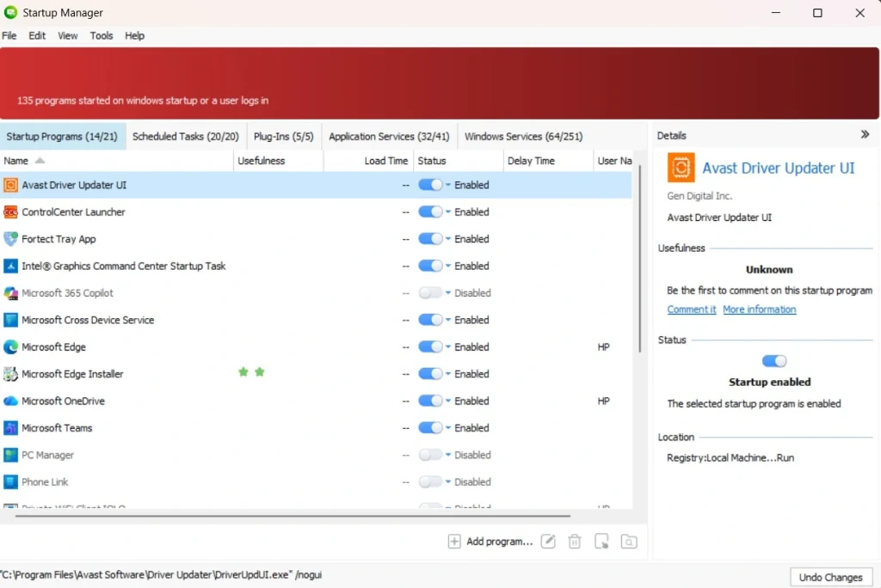Viewport: 881px width, 588px height.
Task: Open status dropdown arrow for Microsoft Teams
Action: [x=447, y=428]
